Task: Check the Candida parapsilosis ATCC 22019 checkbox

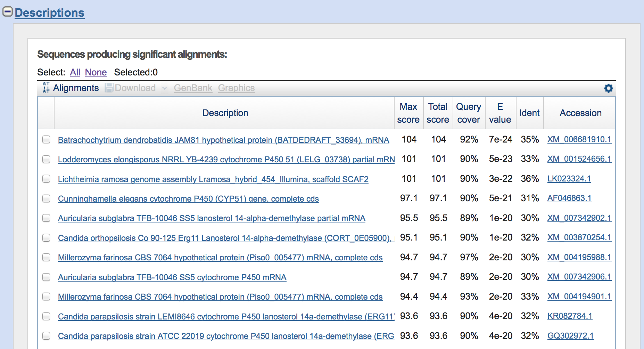Action: [46, 336]
